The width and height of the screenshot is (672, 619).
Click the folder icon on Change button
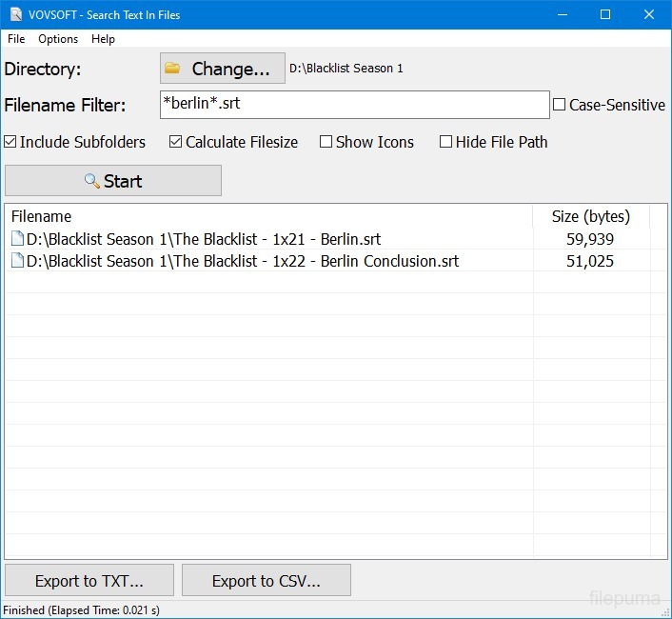coord(172,69)
